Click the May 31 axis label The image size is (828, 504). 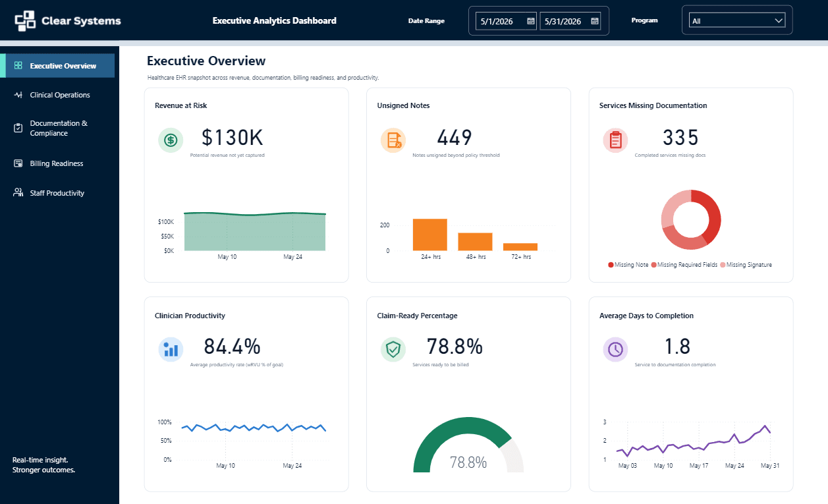click(x=770, y=466)
